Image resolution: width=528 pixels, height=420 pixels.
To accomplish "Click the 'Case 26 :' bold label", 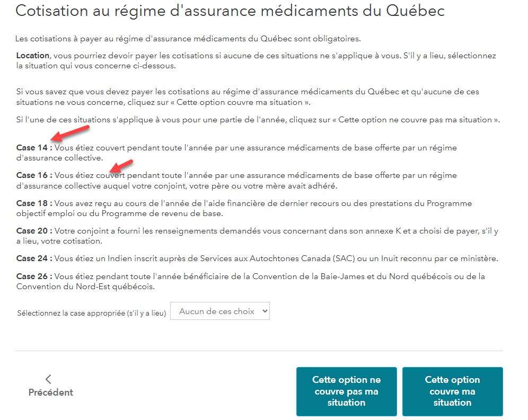I will pos(34,276).
